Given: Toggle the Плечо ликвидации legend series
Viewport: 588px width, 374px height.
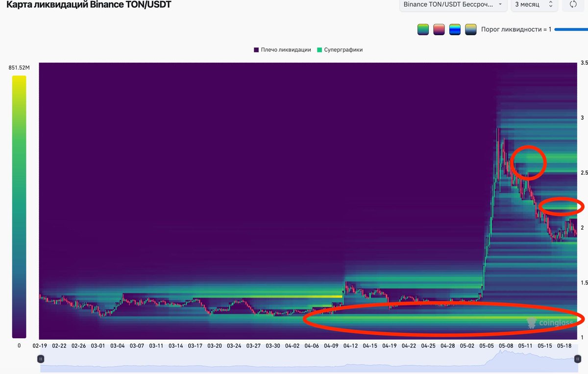Looking at the screenshot, I should pyautogui.click(x=282, y=50).
